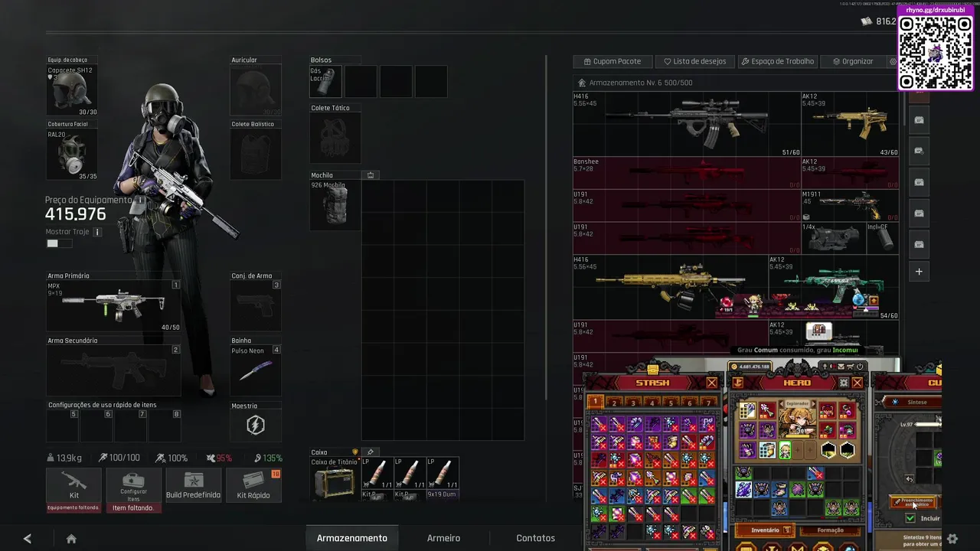Select the 926 Mochila backpack item
Screen dimensions: 980x551
(x=335, y=205)
